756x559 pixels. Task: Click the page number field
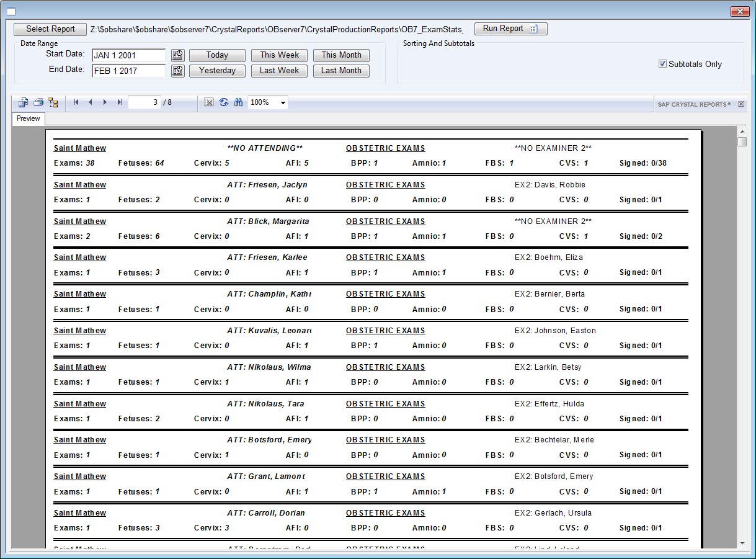pos(145,102)
